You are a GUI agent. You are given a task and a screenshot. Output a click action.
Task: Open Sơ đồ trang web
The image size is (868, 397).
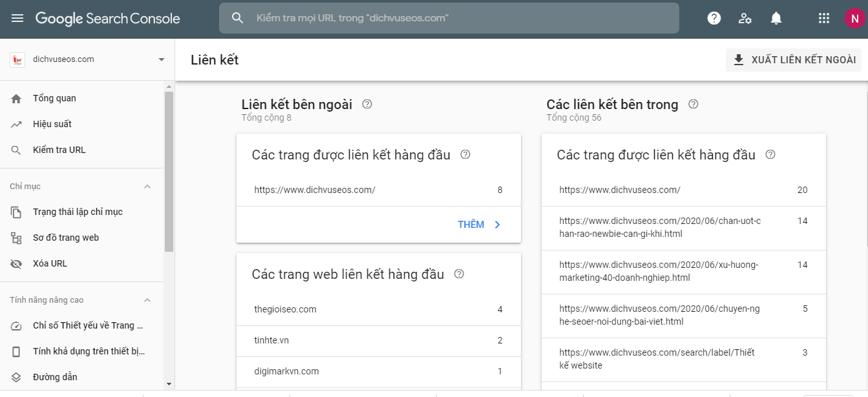82,238
